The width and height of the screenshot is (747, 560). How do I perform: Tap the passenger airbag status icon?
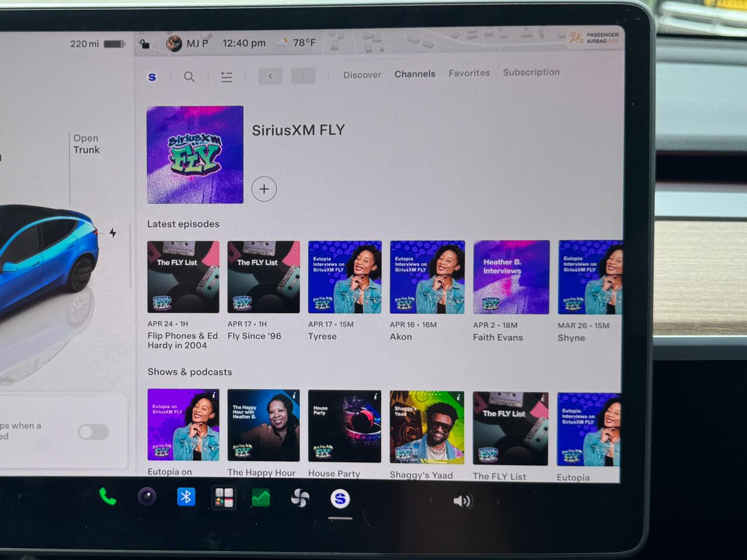[594, 38]
